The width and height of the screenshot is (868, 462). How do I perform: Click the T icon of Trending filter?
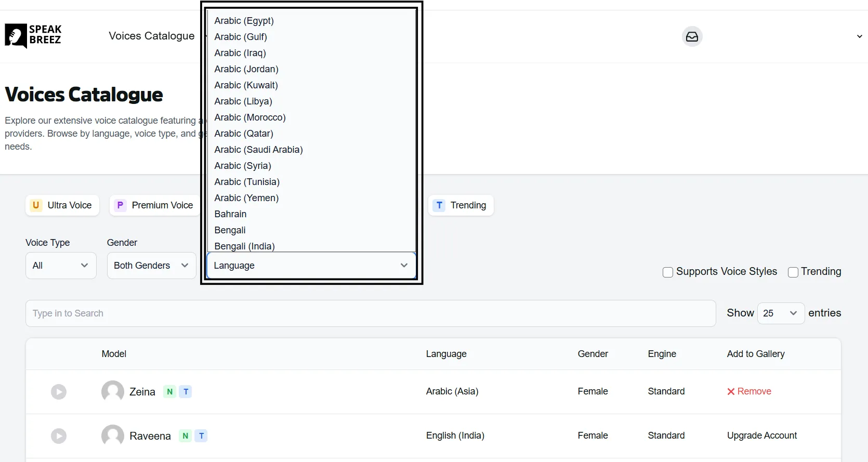click(439, 205)
